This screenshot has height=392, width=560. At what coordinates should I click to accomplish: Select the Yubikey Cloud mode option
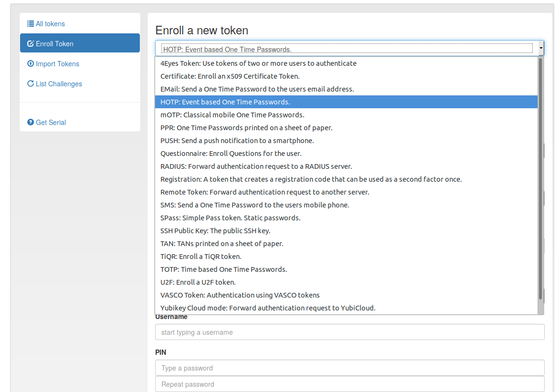[x=347, y=308]
